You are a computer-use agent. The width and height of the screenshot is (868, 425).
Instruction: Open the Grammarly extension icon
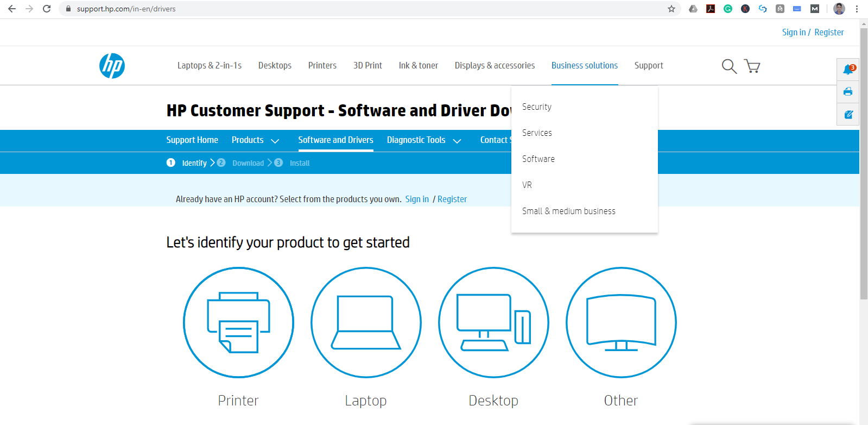coord(728,9)
